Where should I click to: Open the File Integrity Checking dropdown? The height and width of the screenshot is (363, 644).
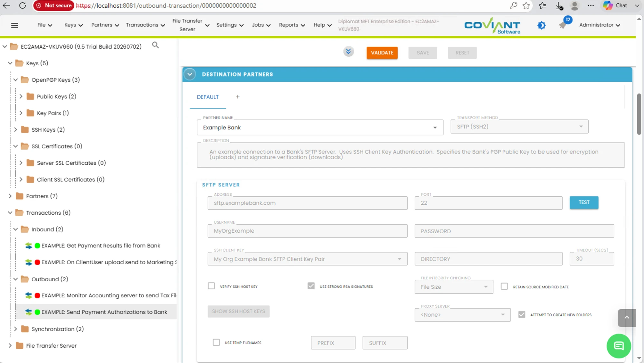click(x=454, y=287)
